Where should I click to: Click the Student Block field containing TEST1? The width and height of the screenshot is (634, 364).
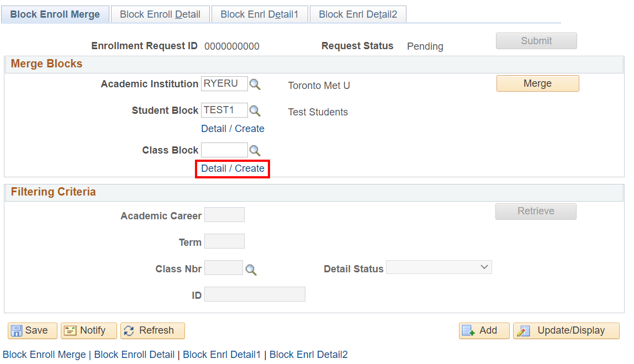click(224, 110)
